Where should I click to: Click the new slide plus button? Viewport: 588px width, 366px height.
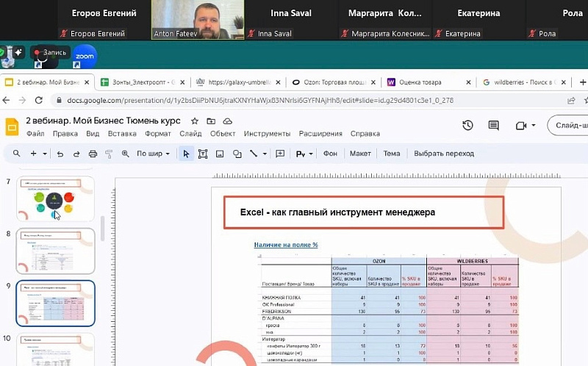coord(33,154)
